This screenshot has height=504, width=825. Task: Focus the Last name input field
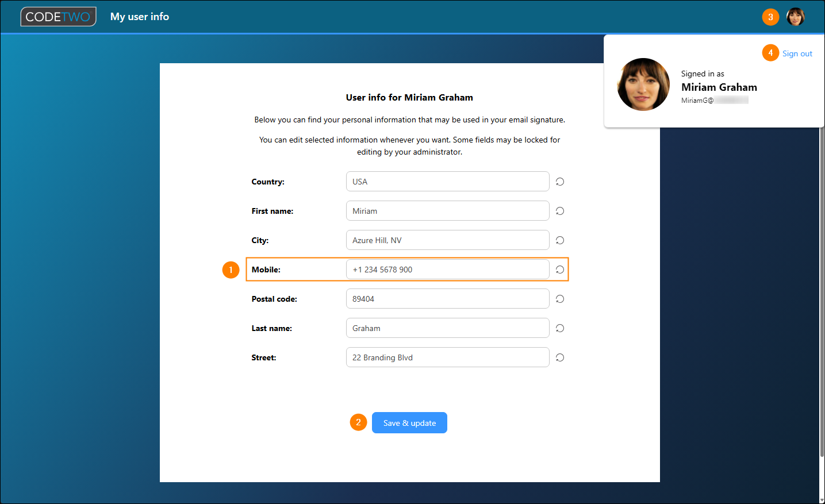tap(447, 328)
